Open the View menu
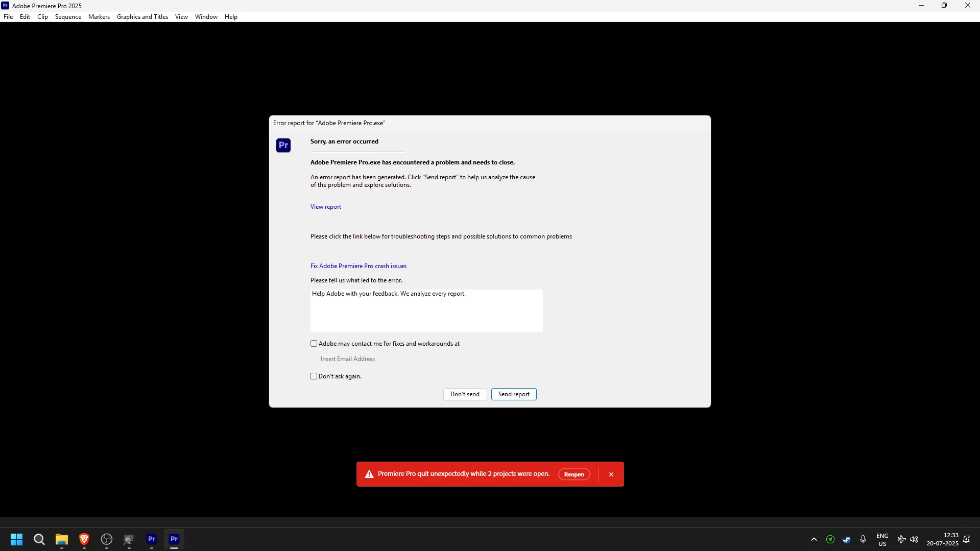Viewport: 980px width, 551px height. click(181, 17)
